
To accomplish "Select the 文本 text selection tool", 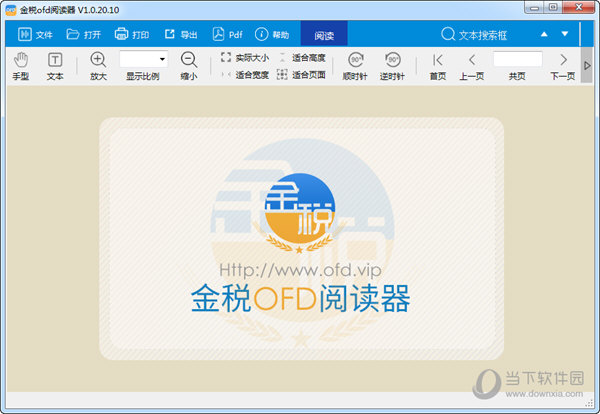I will coord(55,66).
